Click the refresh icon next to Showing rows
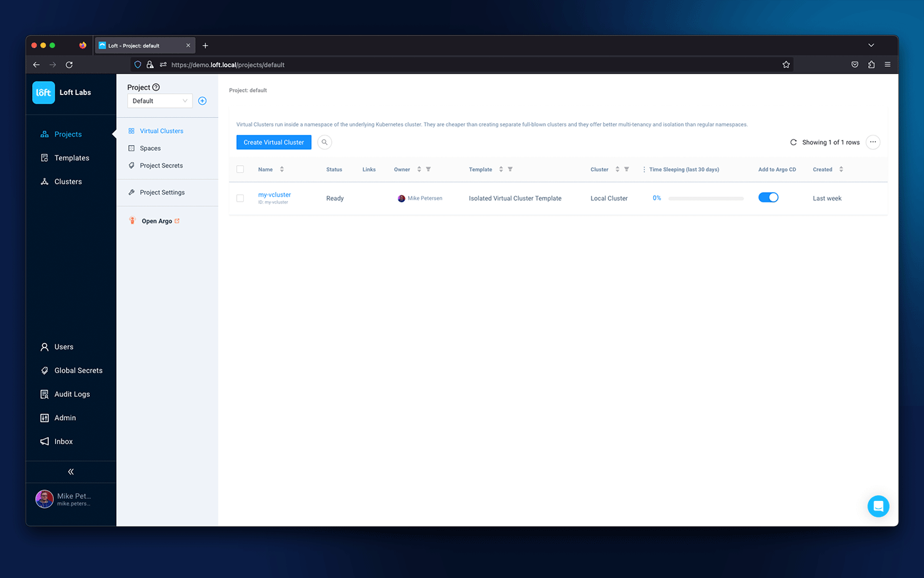 pos(793,143)
